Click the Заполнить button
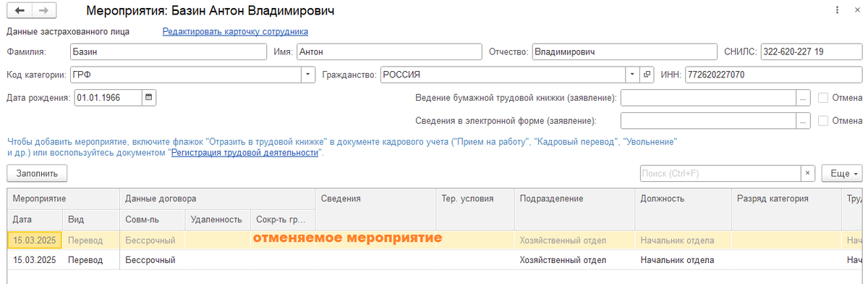 click(x=37, y=174)
